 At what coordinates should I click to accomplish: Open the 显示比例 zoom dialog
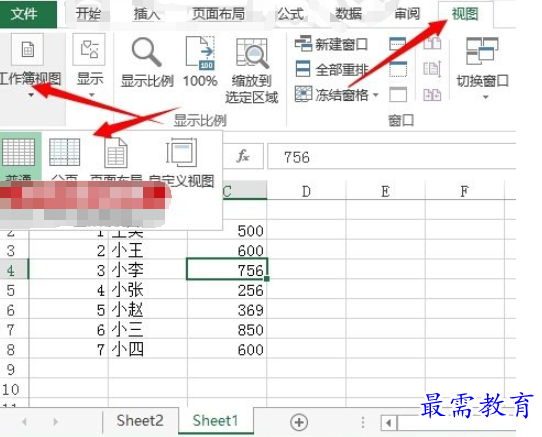(147, 62)
